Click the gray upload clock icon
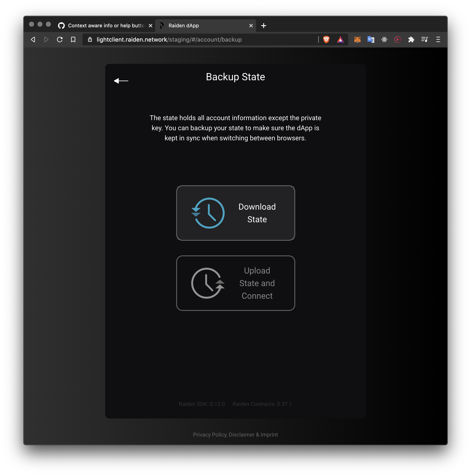Viewport: 471px width, 476px height. 208,283
